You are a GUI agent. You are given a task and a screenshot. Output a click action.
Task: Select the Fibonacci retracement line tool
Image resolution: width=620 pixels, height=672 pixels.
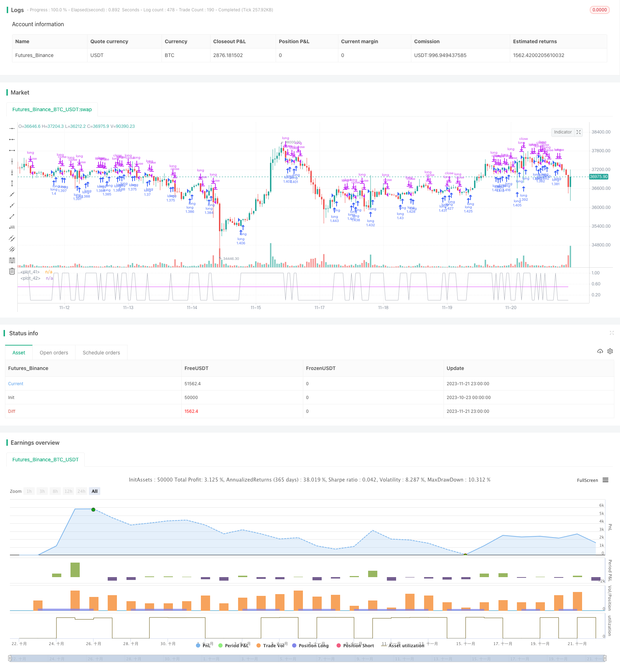click(x=12, y=260)
